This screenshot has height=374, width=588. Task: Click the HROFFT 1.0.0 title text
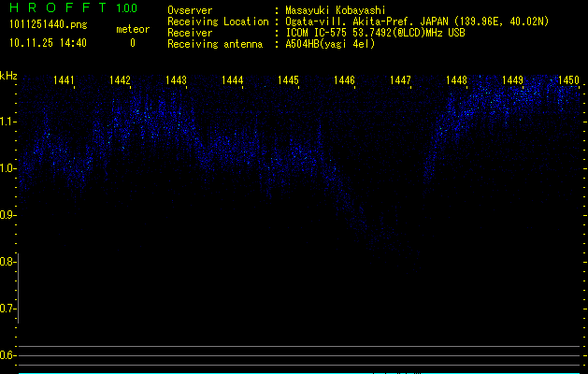(x=73, y=7)
